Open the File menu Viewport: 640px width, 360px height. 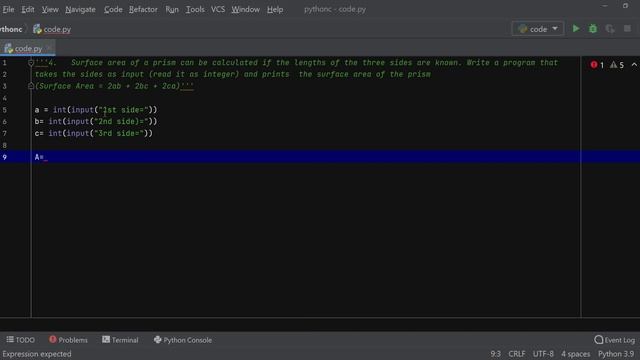pyautogui.click(x=8, y=9)
